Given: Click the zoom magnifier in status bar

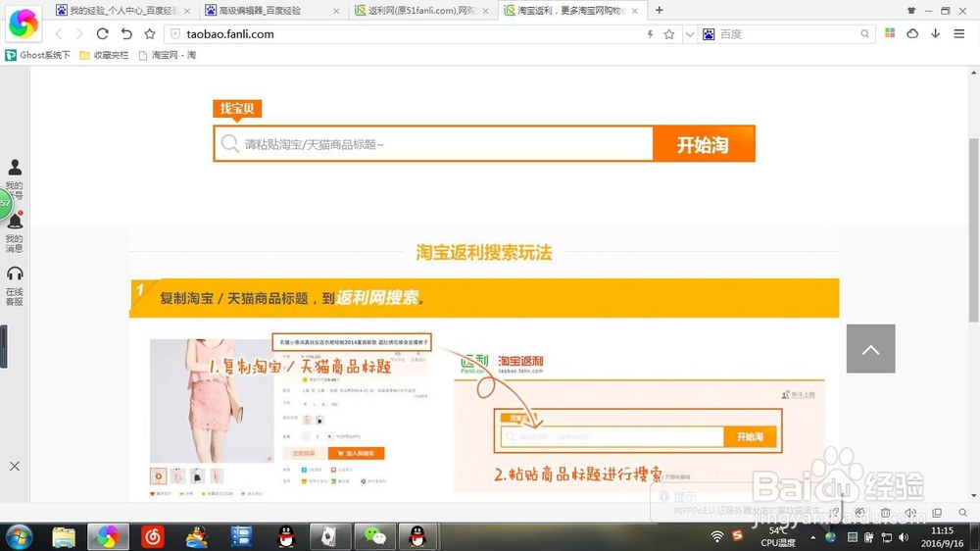Looking at the screenshot, I should click(962, 513).
